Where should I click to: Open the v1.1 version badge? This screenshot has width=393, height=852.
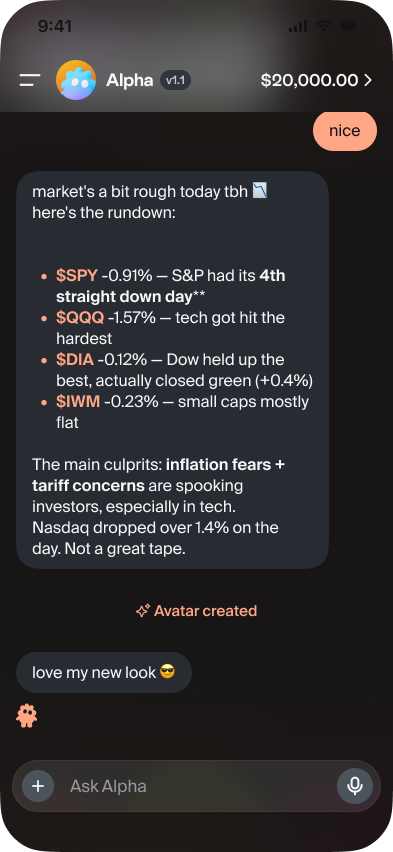176,80
